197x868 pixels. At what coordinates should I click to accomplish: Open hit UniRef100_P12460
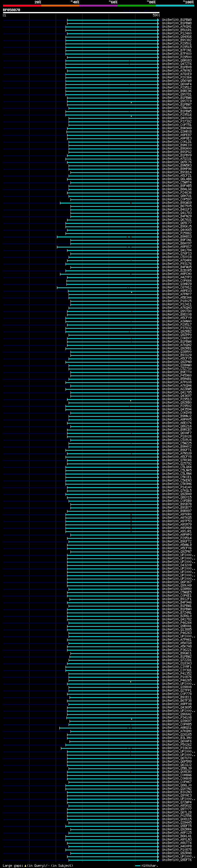coord(177,33)
